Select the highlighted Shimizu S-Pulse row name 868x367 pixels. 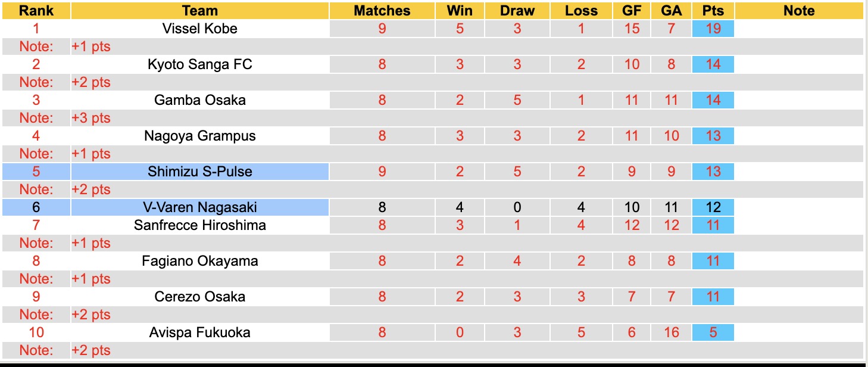[x=199, y=172]
